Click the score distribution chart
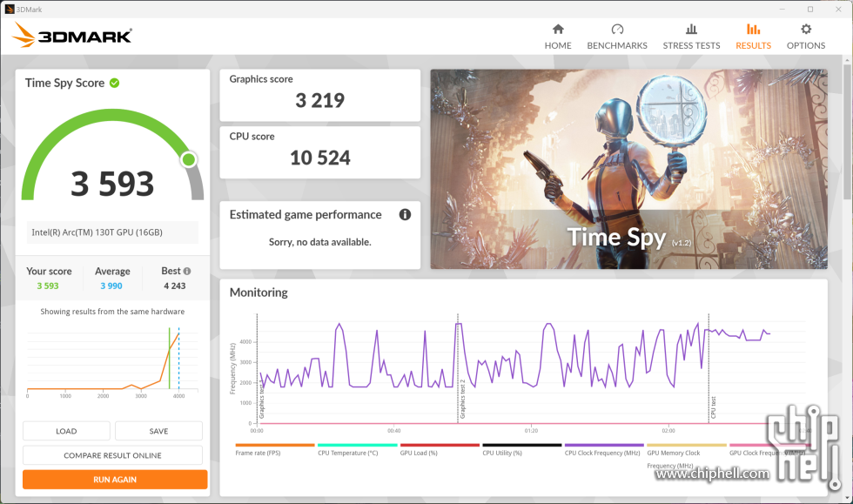The image size is (853, 504). coord(112,363)
